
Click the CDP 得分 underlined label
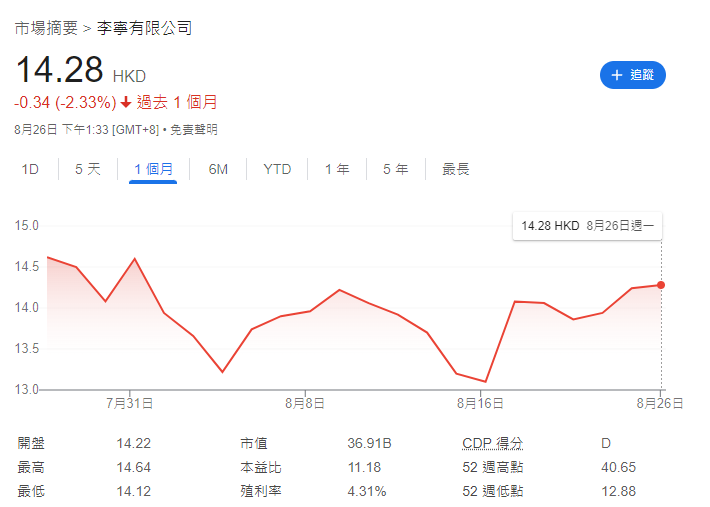coord(492,443)
